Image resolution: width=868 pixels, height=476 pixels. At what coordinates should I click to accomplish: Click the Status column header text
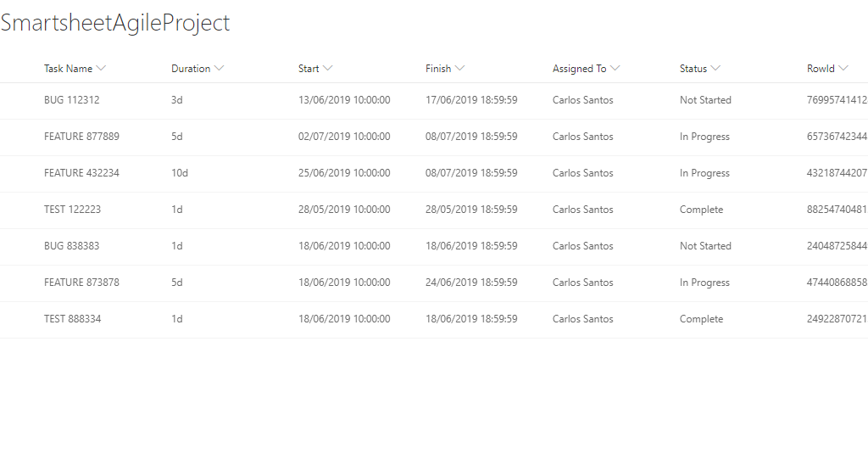coord(693,69)
